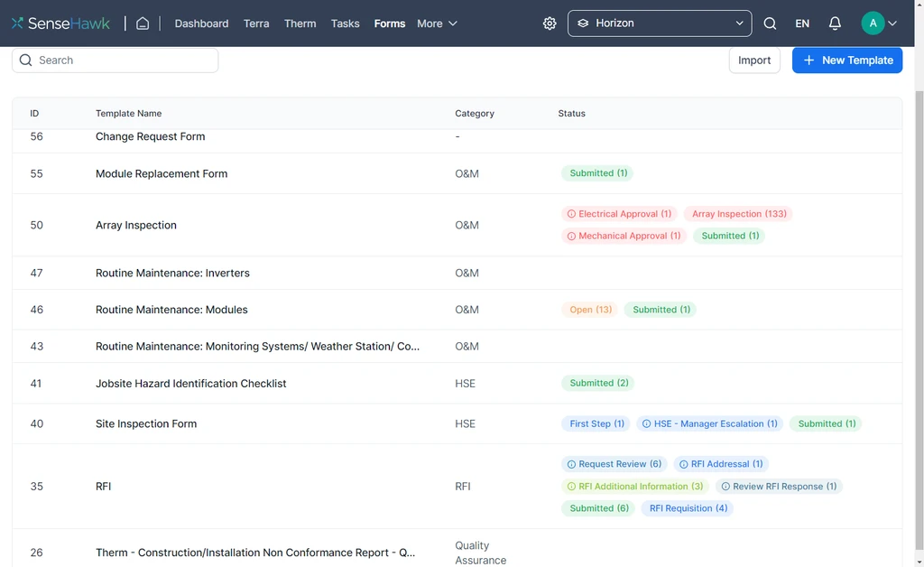Expand the account menu chevron
The image size is (924, 567).
pos(892,23)
